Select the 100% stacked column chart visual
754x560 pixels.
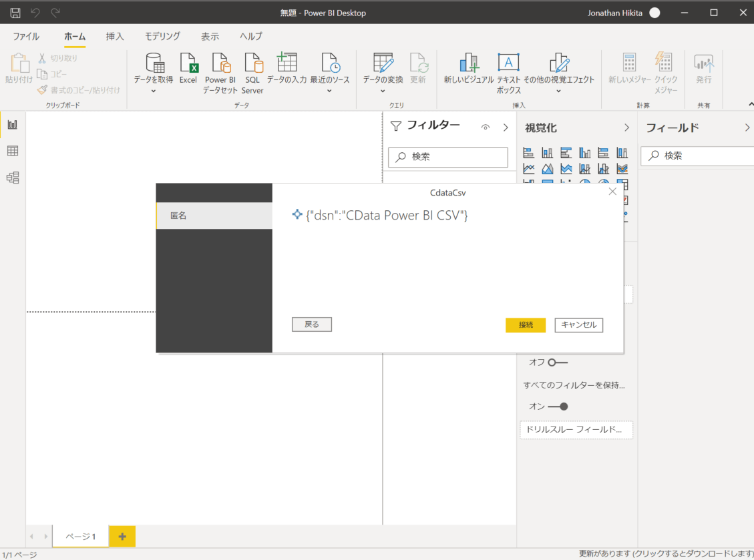(x=622, y=153)
